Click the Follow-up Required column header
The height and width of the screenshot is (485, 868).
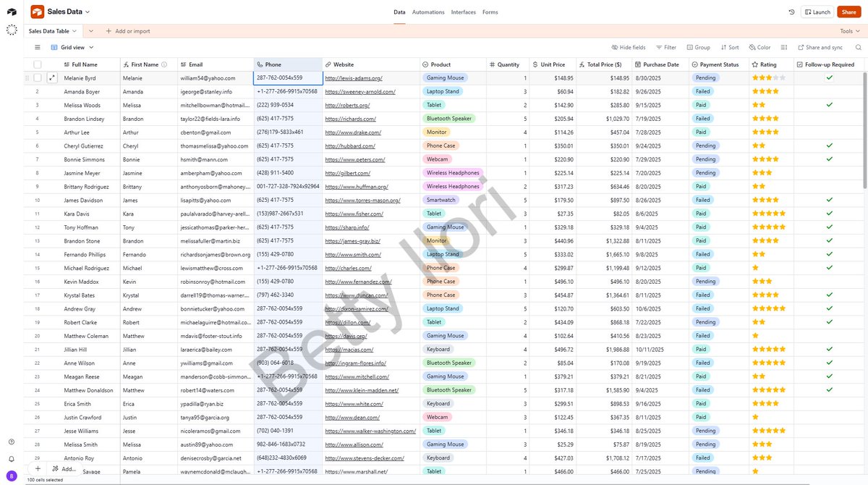(x=830, y=64)
